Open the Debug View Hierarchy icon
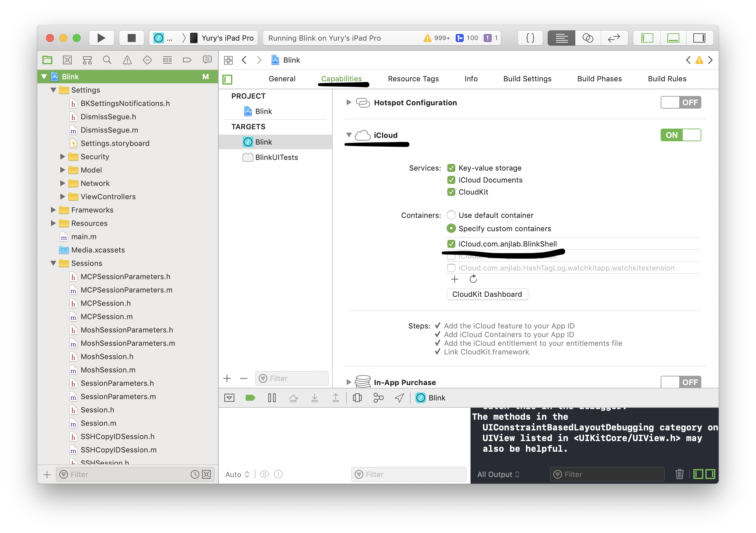Image resolution: width=756 pixels, height=533 pixels. tap(357, 398)
